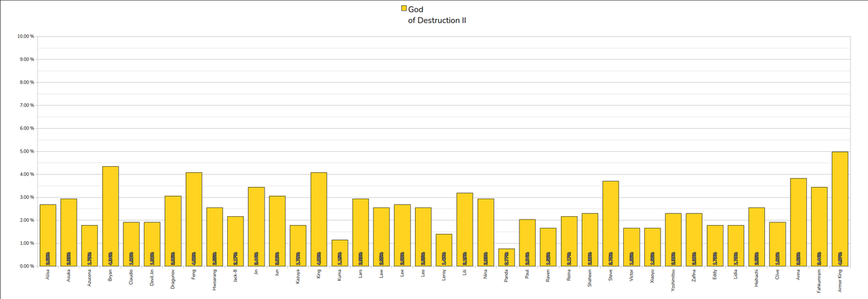The width and height of the screenshot is (868, 299).
Task: Click the 'Heihachi' x-axis label
Action: (757, 278)
